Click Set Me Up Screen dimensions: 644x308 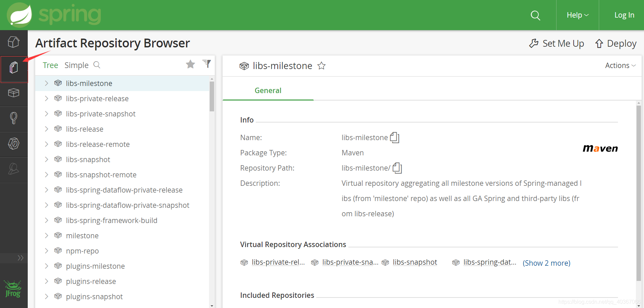[557, 43]
